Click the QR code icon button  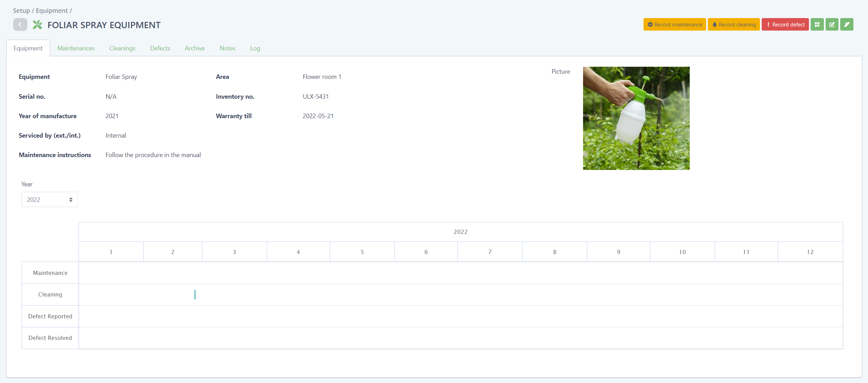[817, 25]
